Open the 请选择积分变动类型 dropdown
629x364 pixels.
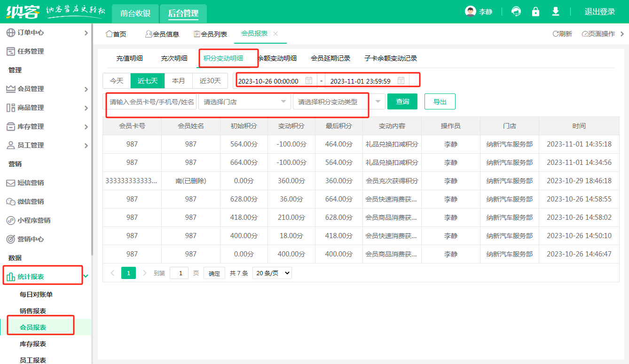tap(338, 102)
